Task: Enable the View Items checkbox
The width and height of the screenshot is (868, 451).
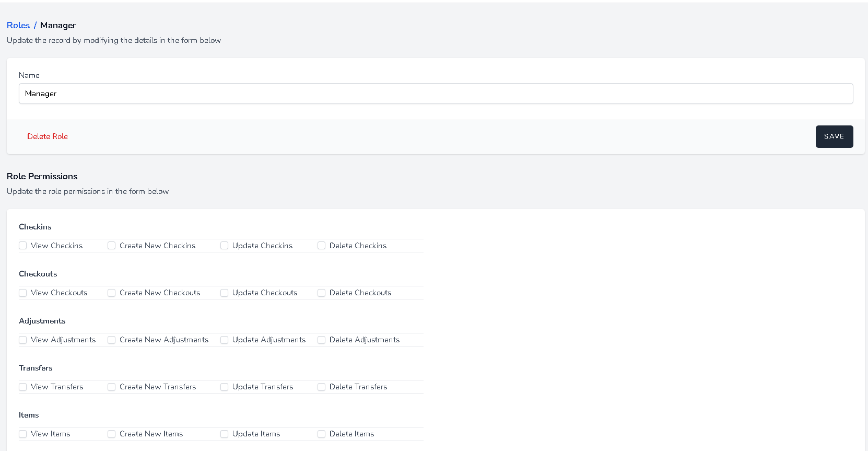Action: pyautogui.click(x=23, y=434)
